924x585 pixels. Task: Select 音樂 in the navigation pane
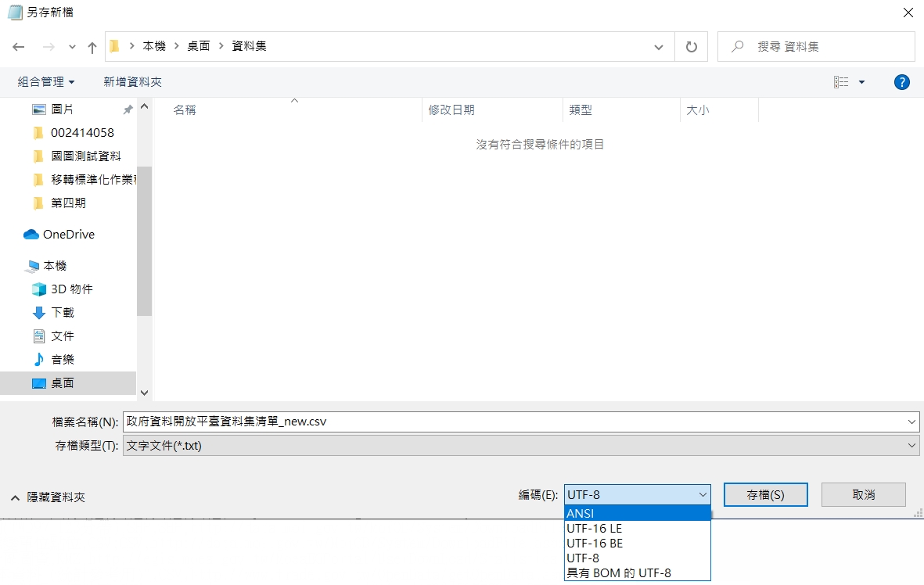pos(62,360)
